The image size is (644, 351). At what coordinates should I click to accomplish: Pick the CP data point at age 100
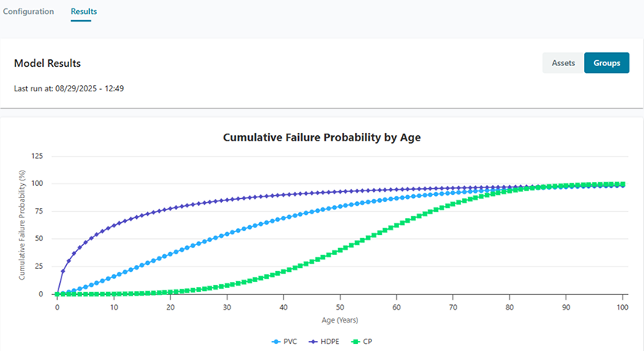pos(622,184)
